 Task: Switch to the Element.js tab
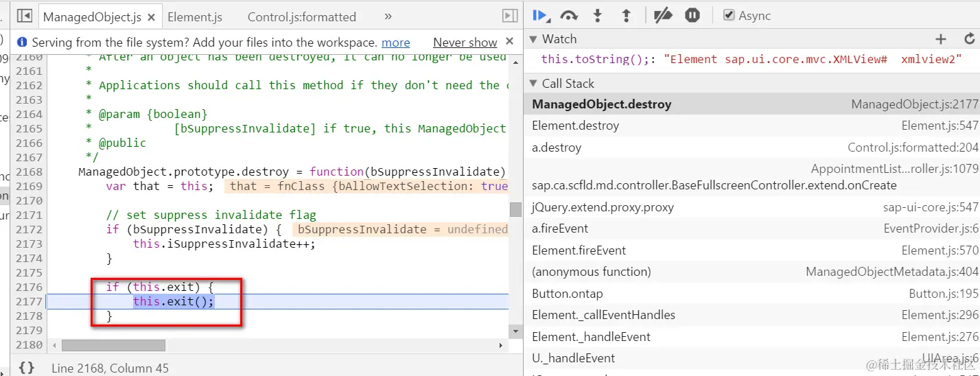[195, 17]
